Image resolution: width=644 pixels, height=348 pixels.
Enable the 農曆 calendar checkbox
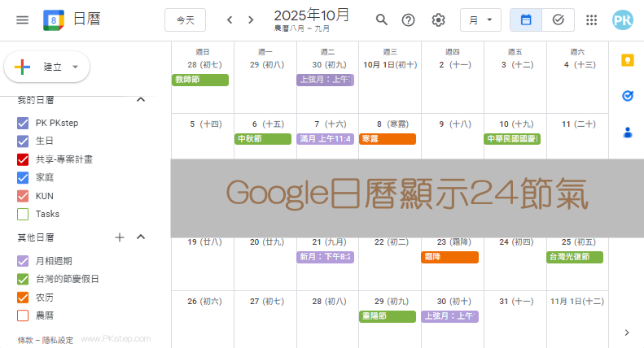coord(23,315)
